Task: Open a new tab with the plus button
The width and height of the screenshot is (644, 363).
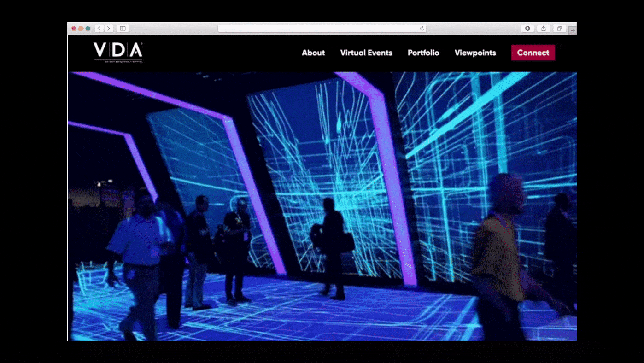Action: pos(572,30)
